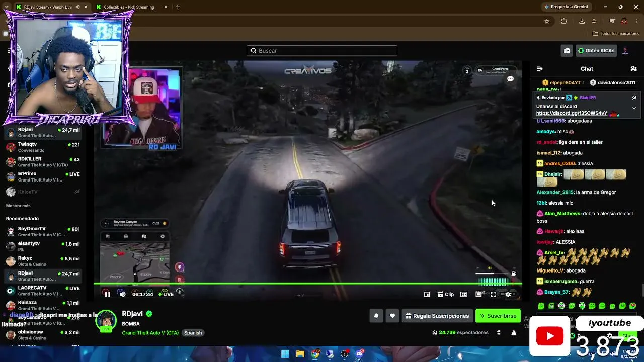
Task: Open Twinqtv channel in sidebar
Action: pos(43,147)
